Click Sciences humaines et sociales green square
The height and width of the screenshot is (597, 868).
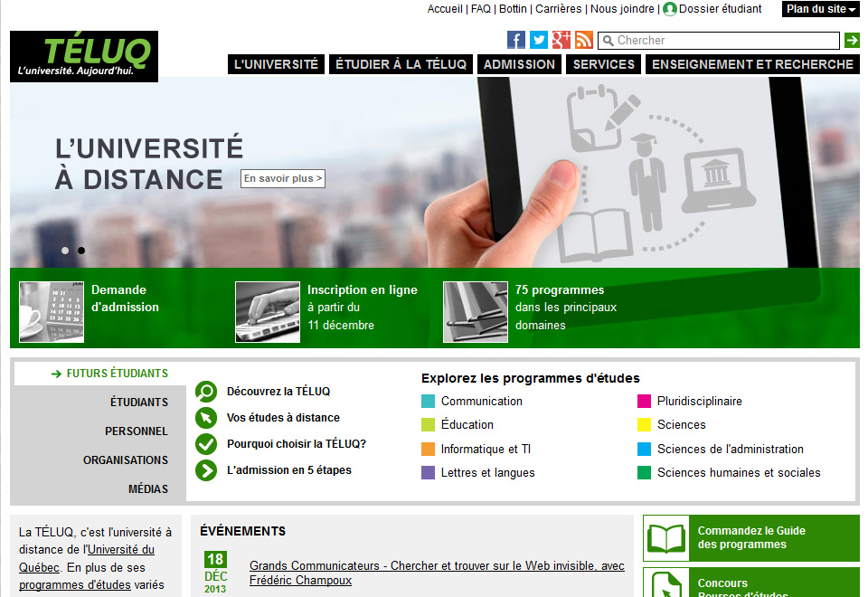click(x=645, y=472)
